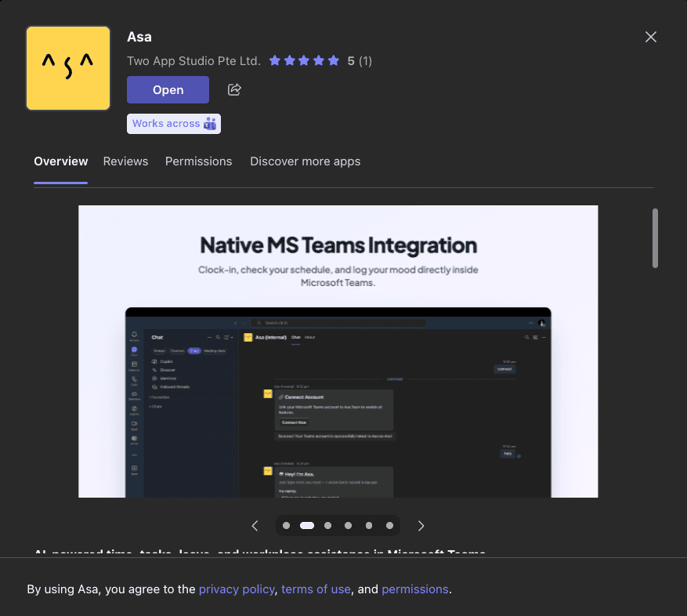Click the Works across Teams badge
This screenshot has height=616, width=687.
coord(174,124)
